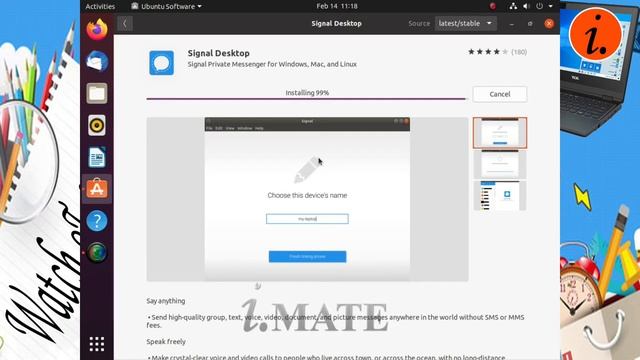Viewport: 640px width, 360px height.
Task: Open Firefox from the dock
Action: 97,29
